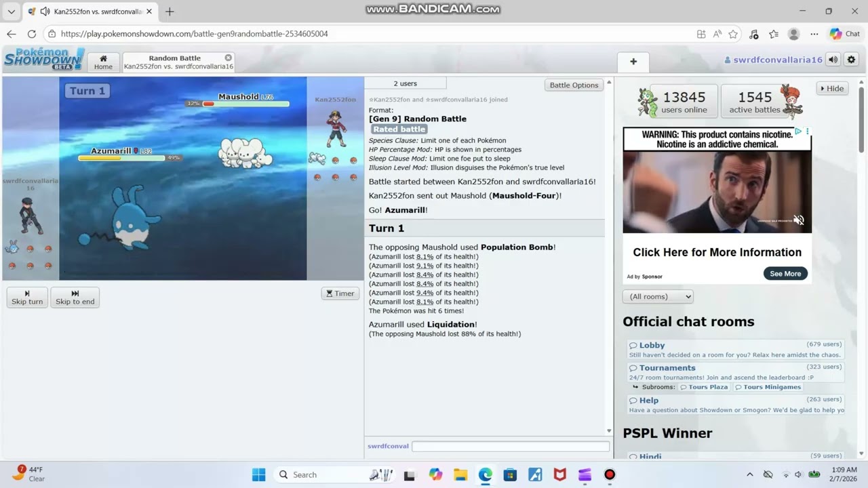Click the address bar URL
Image resolution: width=868 pixels, height=488 pixels.
(194, 34)
